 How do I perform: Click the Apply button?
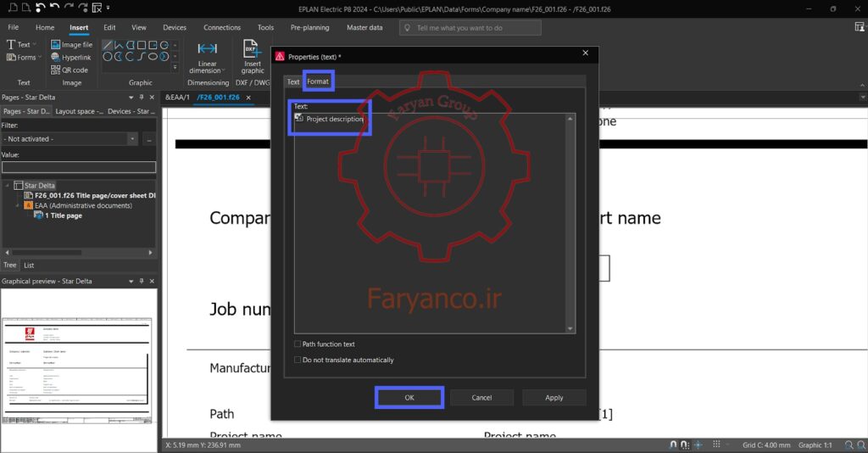tap(554, 398)
